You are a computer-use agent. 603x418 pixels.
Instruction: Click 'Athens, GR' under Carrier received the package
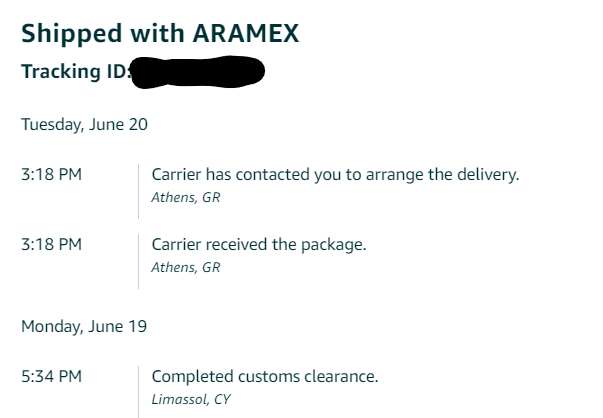[186, 267]
